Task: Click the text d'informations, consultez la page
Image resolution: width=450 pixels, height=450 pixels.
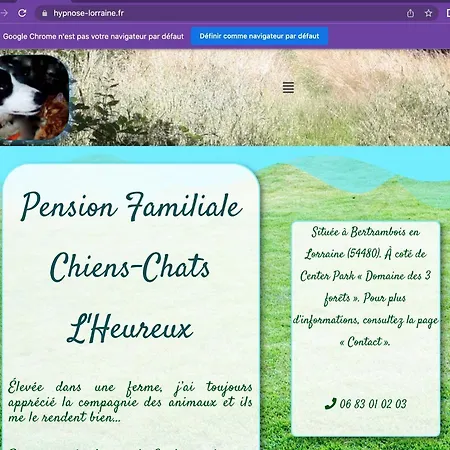Action: tap(366, 320)
